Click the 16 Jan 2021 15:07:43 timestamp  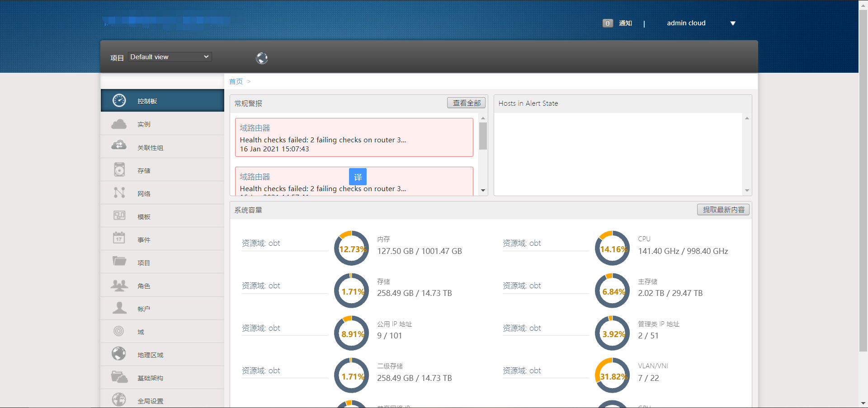(x=274, y=149)
